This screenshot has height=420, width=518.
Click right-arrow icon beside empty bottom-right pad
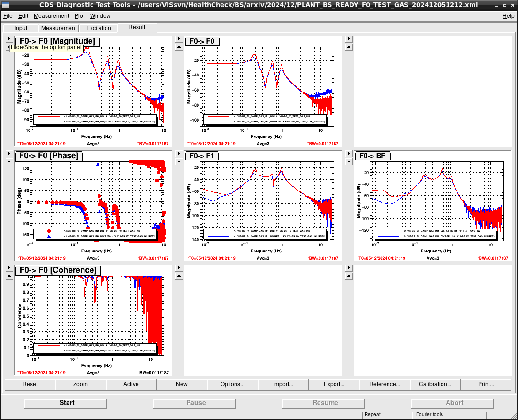(349, 267)
